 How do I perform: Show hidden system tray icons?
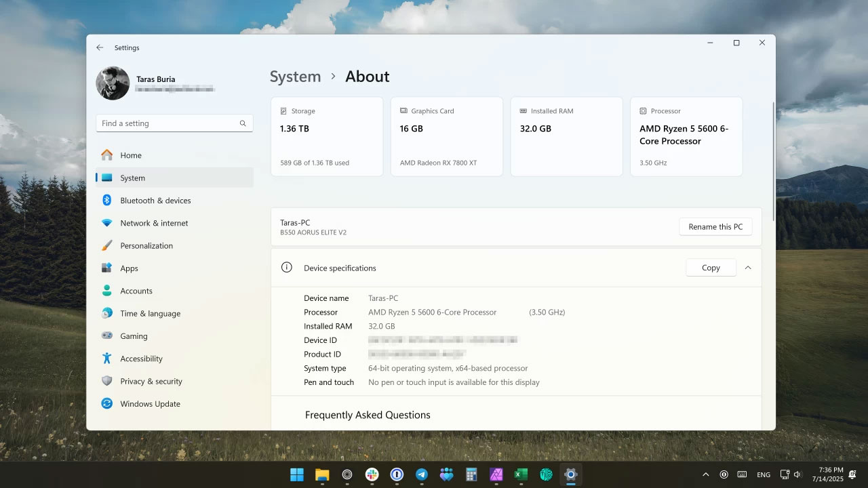click(x=705, y=474)
